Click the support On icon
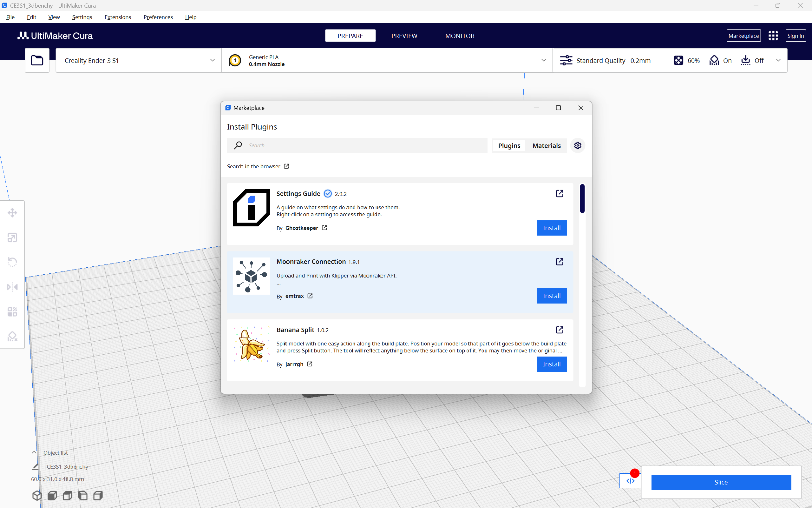 click(x=714, y=60)
